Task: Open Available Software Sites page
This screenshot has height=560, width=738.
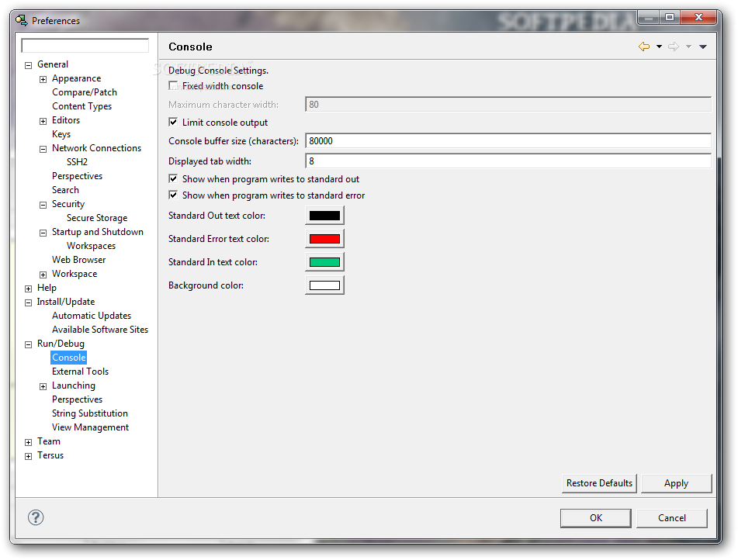Action: pos(100,330)
